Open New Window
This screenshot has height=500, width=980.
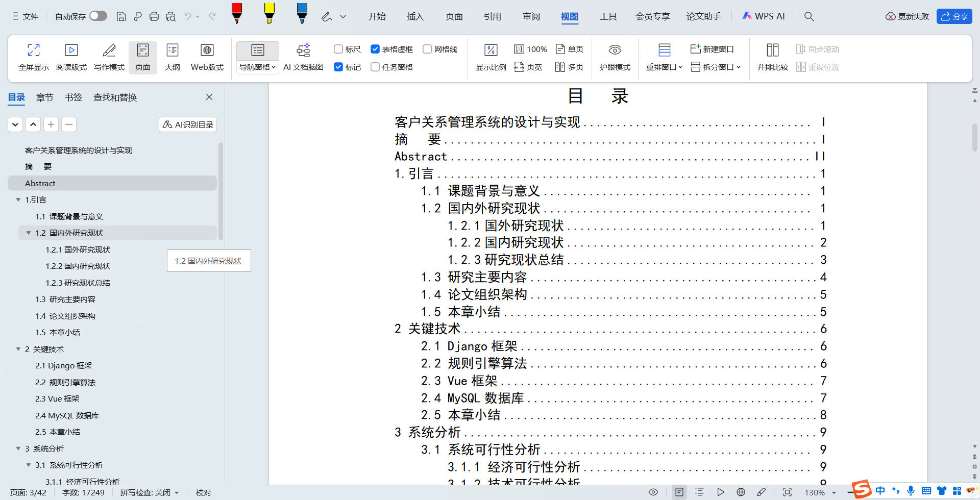click(x=712, y=49)
